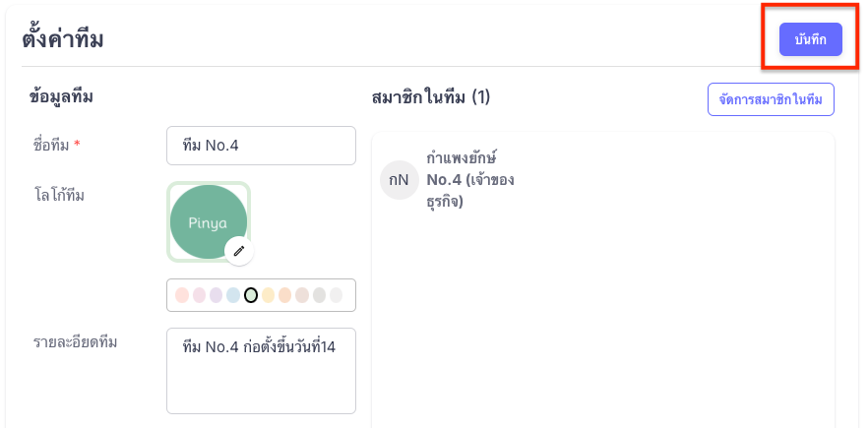This screenshot has height=428, width=868.
Task: Click the selected green color swatch
Action: [251, 295]
